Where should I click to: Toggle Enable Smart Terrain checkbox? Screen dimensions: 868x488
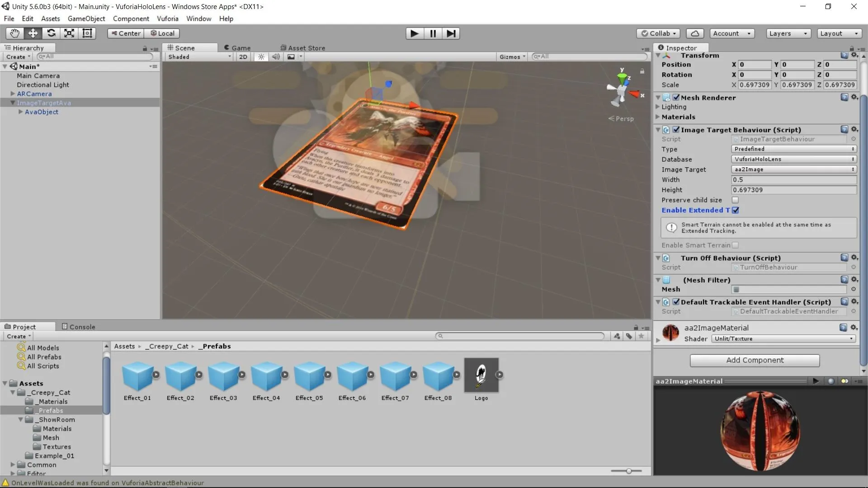tap(735, 245)
